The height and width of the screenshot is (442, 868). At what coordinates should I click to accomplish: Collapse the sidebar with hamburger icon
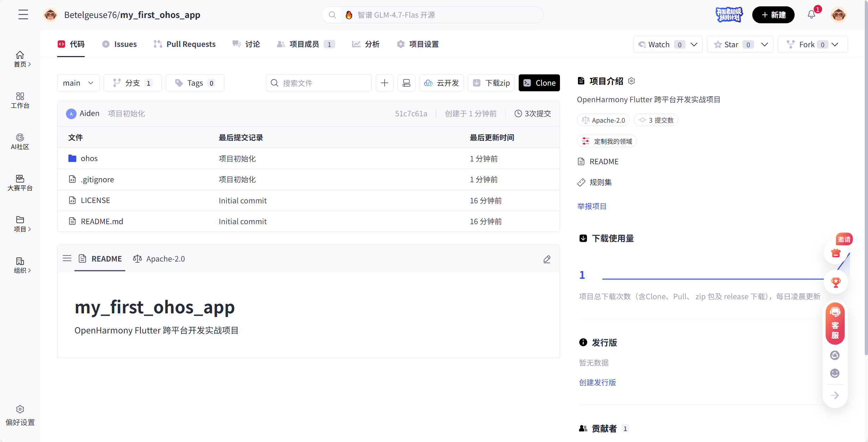tap(23, 14)
